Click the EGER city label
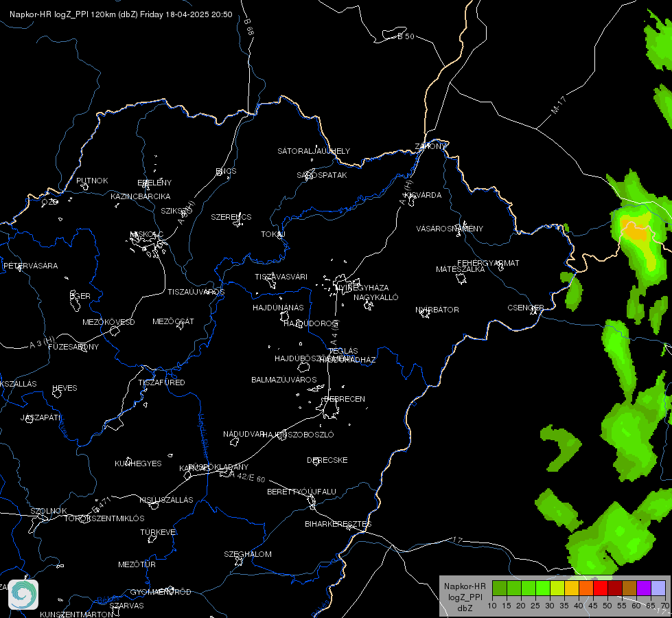This screenshot has height=618, width=672. [x=80, y=296]
